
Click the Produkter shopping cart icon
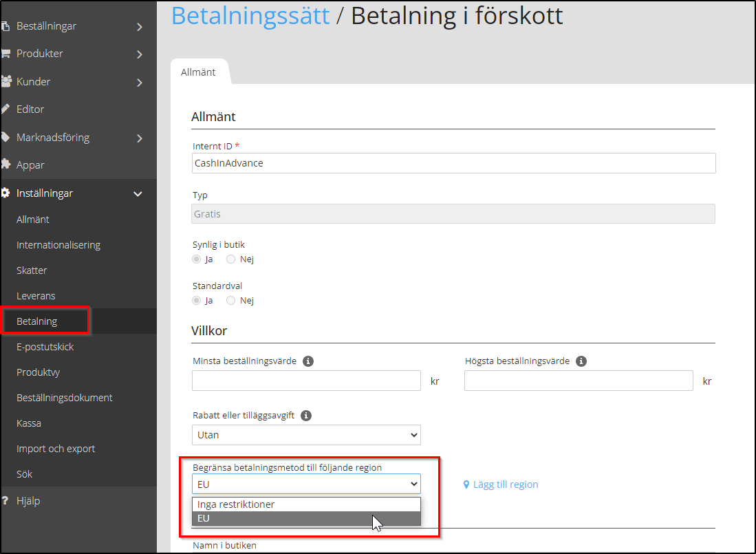[x=6, y=53]
